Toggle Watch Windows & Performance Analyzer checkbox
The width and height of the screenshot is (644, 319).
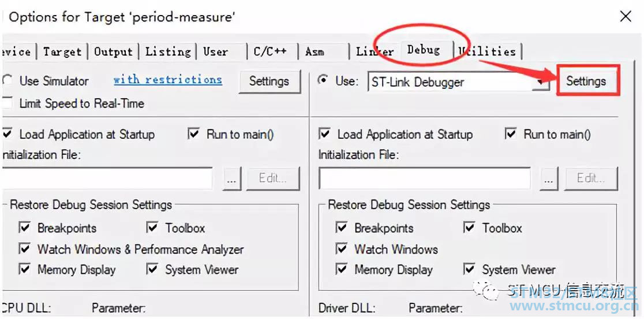[x=25, y=248]
